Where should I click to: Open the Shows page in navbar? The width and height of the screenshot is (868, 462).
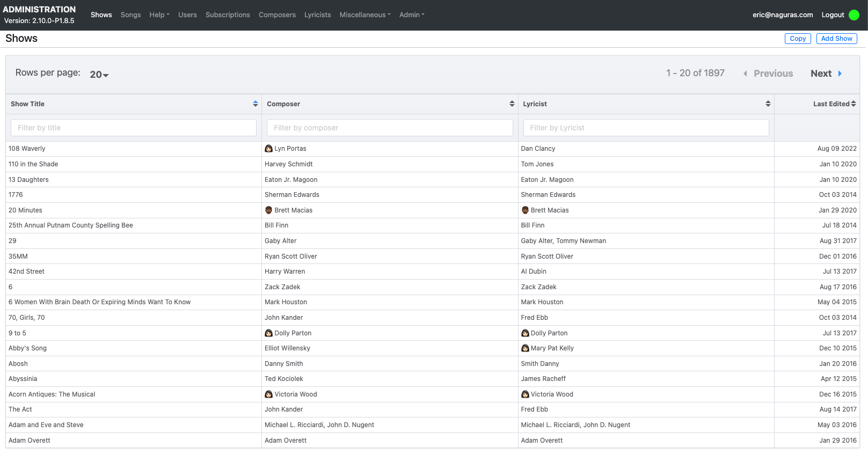(101, 15)
